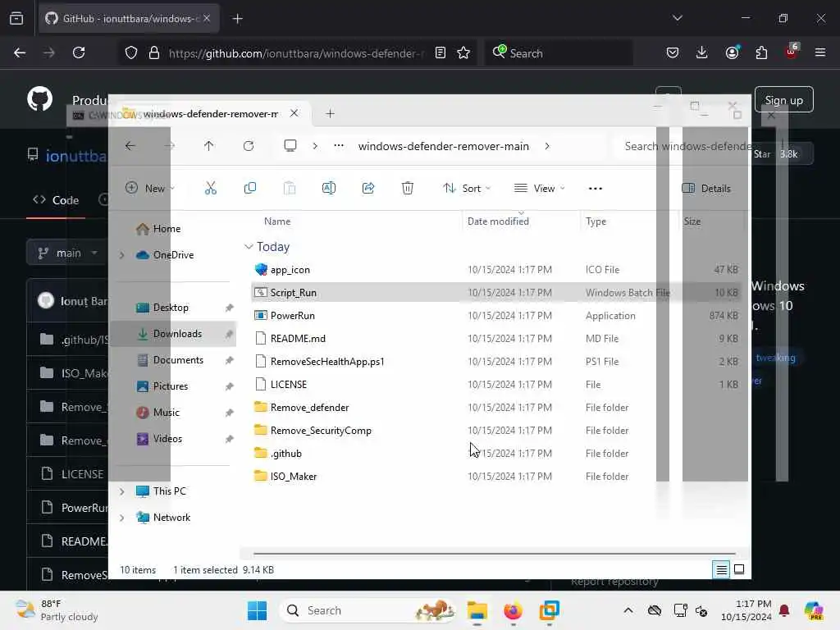The height and width of the screenshot is (630, 840).
Task: Click the horizontal scrollbar in file list
Action: click(494, 554)
